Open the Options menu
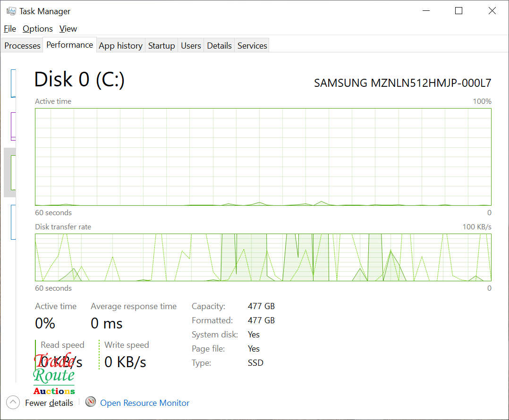The image size is (509, 420). point(38,29)
